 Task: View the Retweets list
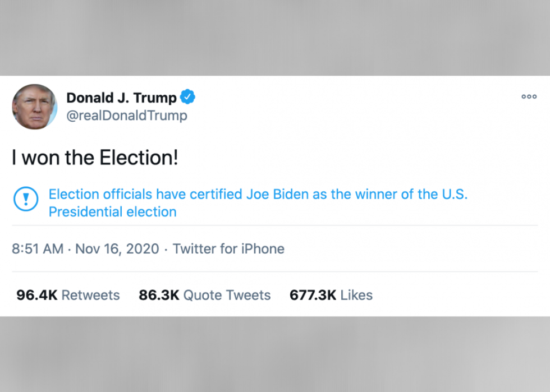(x=90, y=295)
